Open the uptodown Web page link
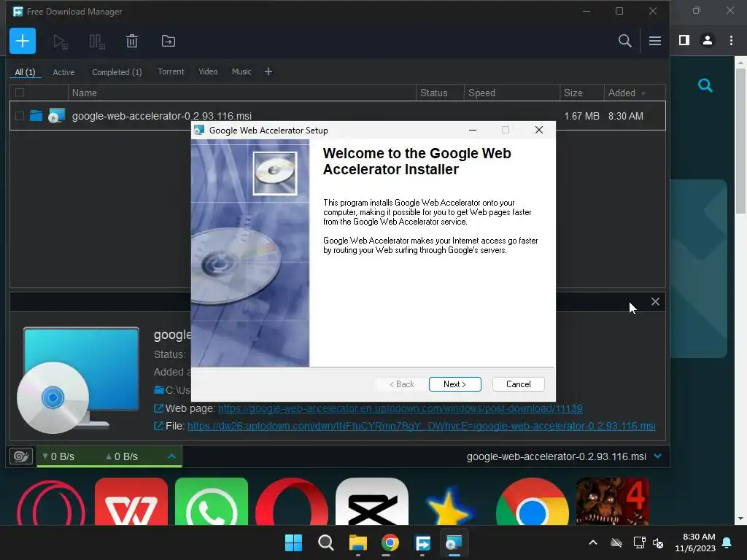 tap(400, 408)
